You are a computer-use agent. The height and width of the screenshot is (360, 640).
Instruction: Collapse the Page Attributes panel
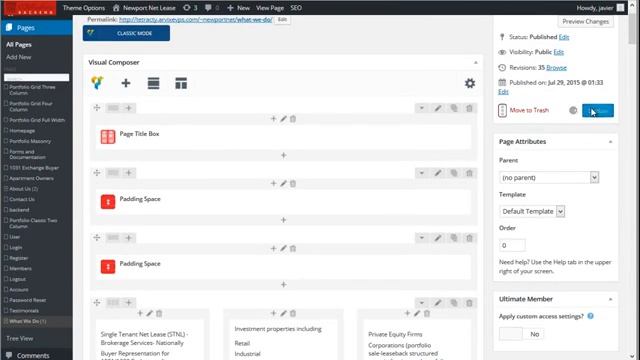tap(611, 142)
